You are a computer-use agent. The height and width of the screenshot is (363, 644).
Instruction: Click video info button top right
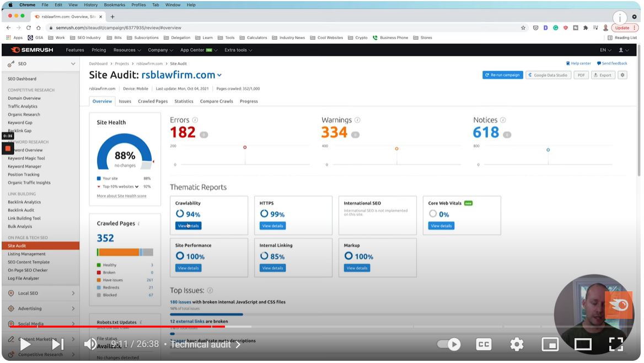(x=619, y=18)
